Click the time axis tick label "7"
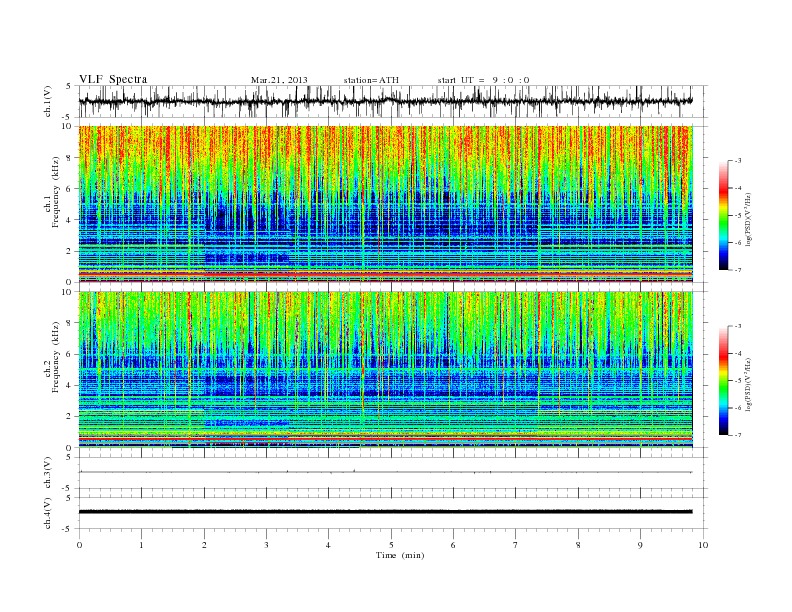The width and height of the screenshot is (792, 612). point(516,545)
